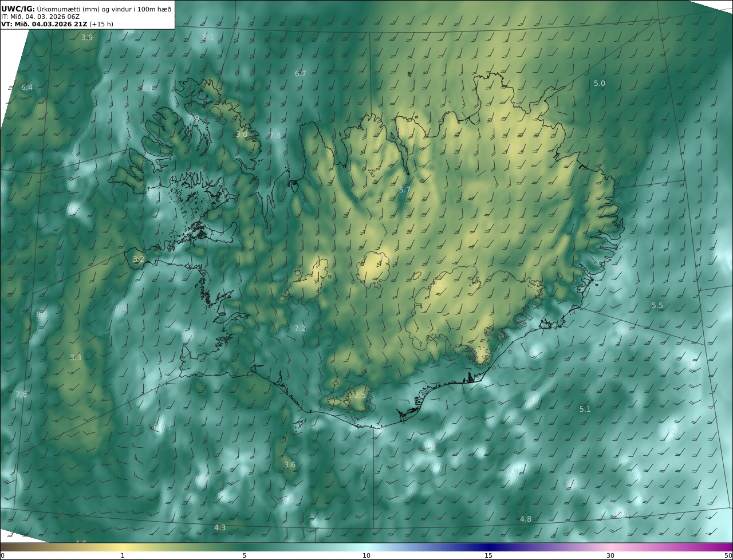Click the 8.6 value on the map
733x560 pixels.
[42, 315]
